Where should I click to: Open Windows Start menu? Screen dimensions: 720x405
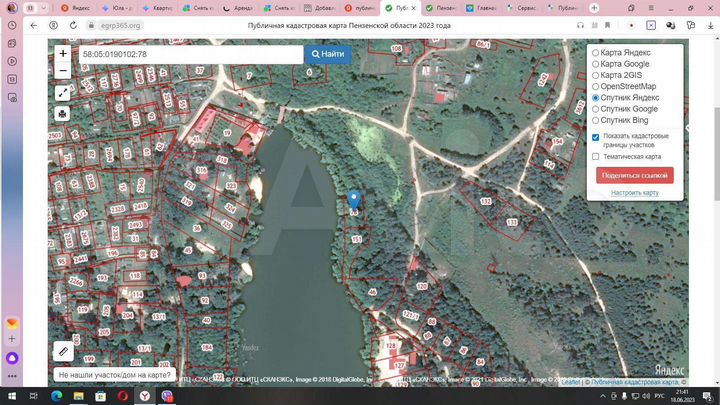(12, 396)
